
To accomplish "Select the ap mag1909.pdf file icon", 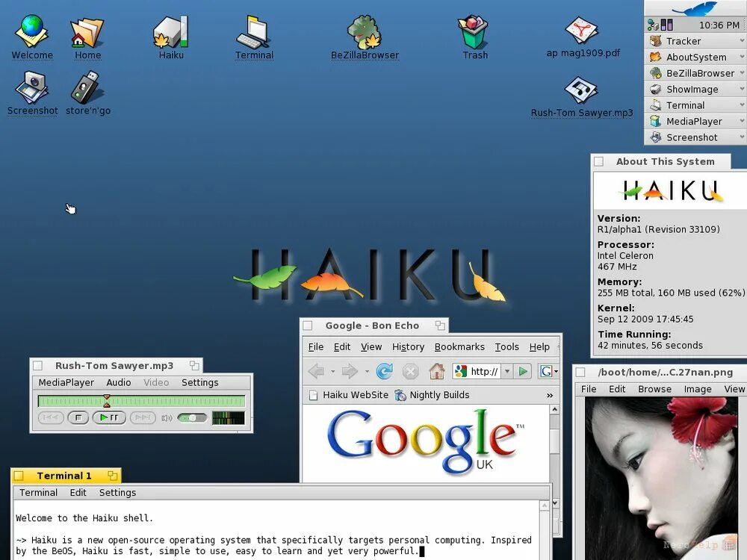I will [x=583, y=37].
